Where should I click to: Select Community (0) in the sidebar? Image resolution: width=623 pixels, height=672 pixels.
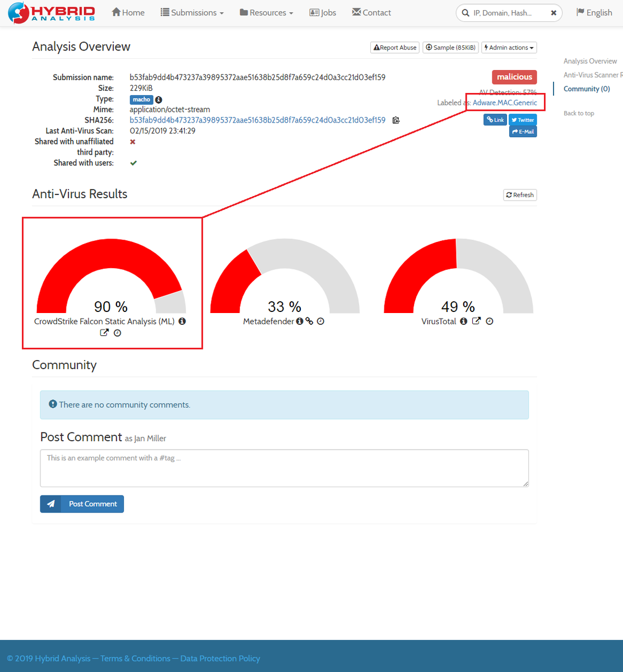coord(587,89)
